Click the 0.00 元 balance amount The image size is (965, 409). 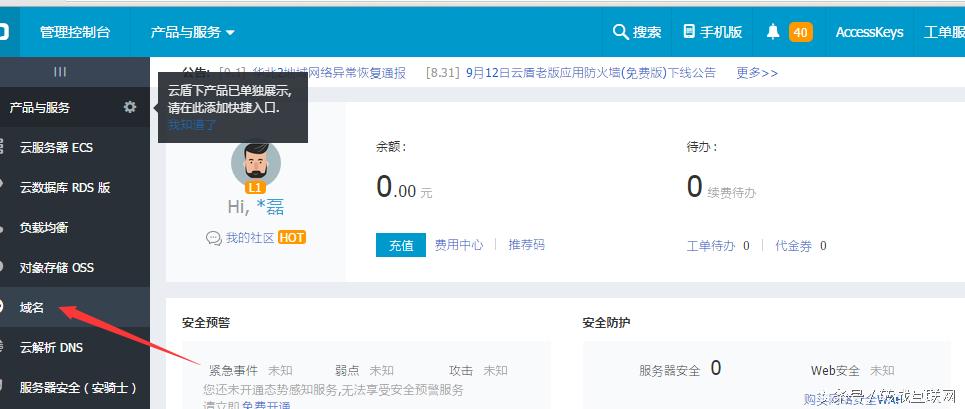[x=404, y=186]
